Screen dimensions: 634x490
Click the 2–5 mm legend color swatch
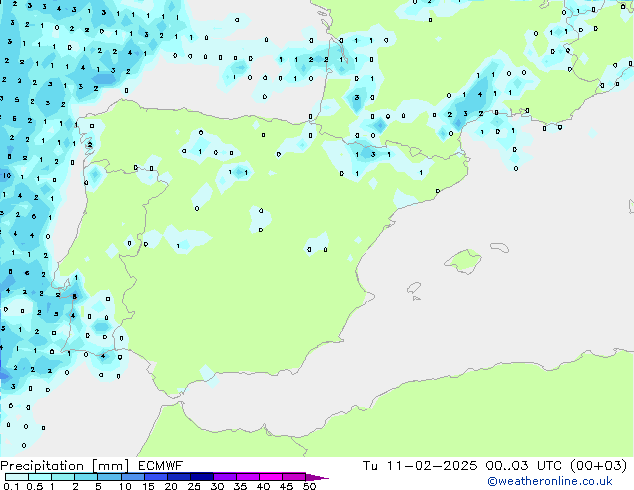(x=86, y=477)
